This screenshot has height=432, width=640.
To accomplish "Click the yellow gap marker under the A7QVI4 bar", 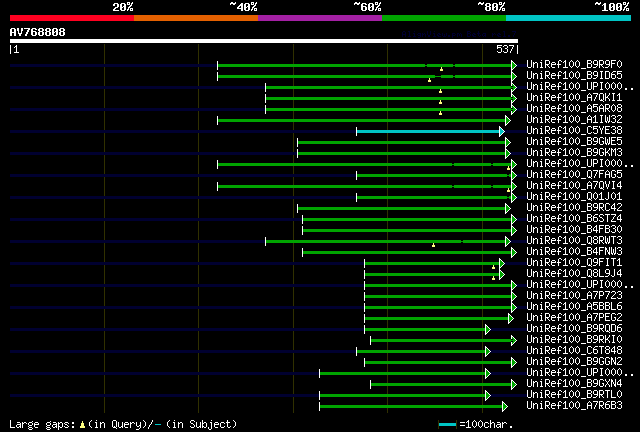I will (x=509, y=190).
